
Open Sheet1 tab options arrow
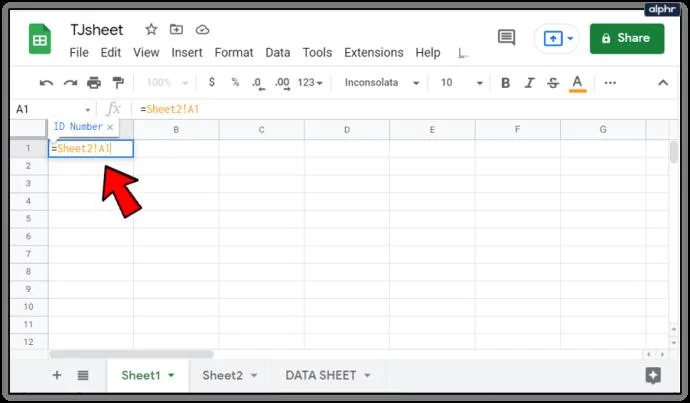click(171, 375)
